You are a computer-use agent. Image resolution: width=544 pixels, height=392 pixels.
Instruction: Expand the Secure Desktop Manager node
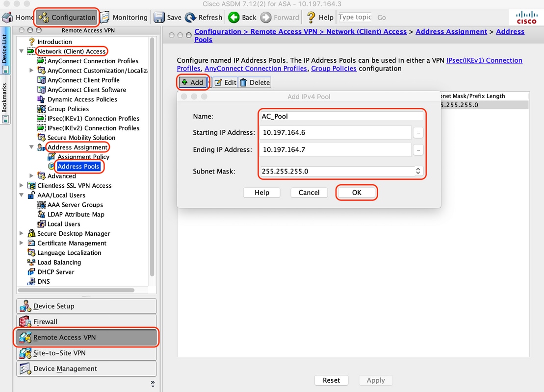[22, 233]
